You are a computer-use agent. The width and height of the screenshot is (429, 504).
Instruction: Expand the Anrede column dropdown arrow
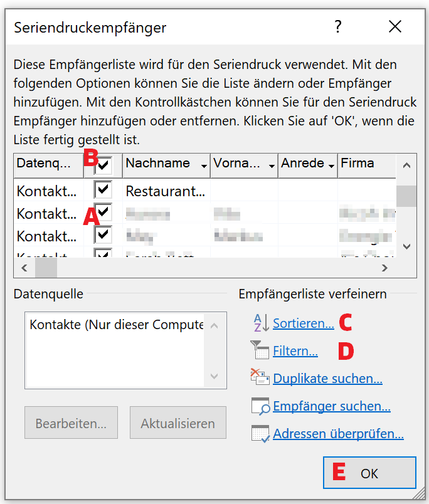click(x=330, y=166)
